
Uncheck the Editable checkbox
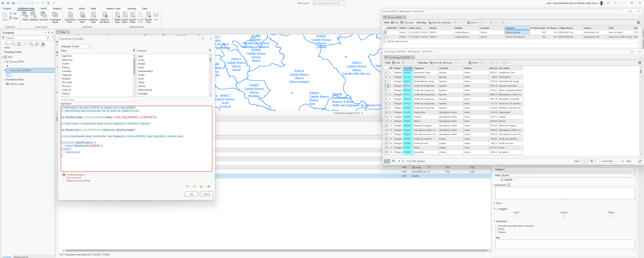[x=502, y=180]
